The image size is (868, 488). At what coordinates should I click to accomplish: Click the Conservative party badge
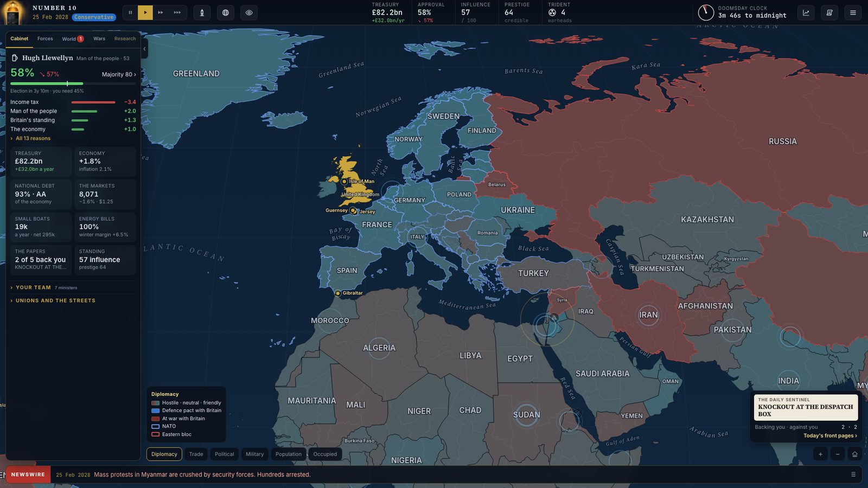click(94, 17)
